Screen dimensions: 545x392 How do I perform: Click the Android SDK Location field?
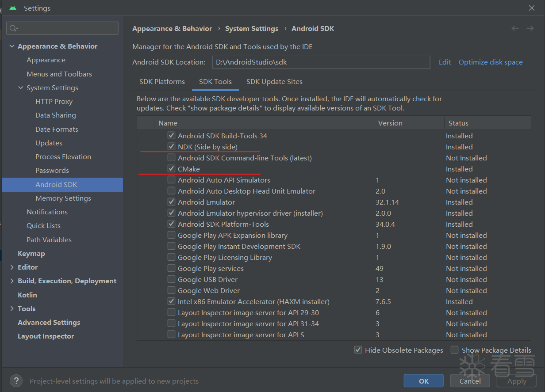click(321, 62)
